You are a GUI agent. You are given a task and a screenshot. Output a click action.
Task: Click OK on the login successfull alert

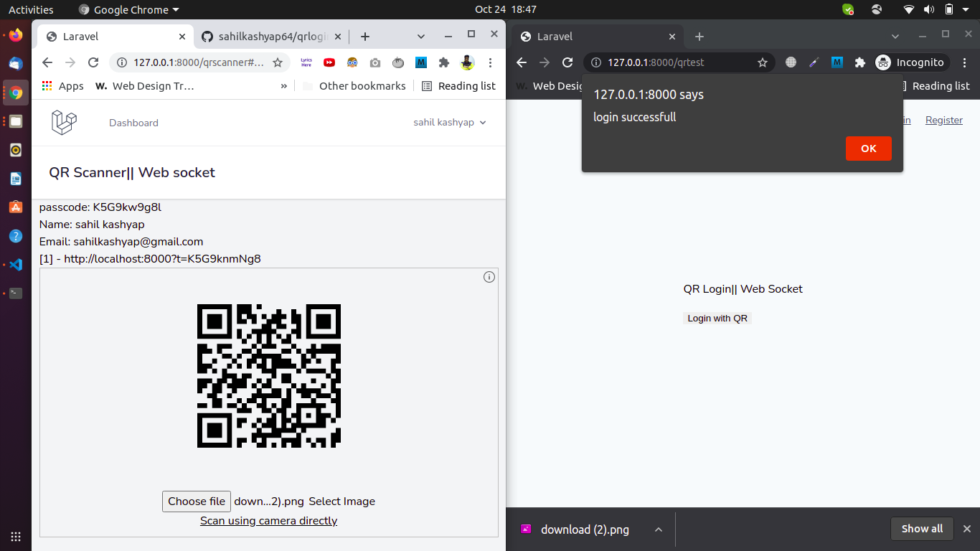click(x=869, y=149)
